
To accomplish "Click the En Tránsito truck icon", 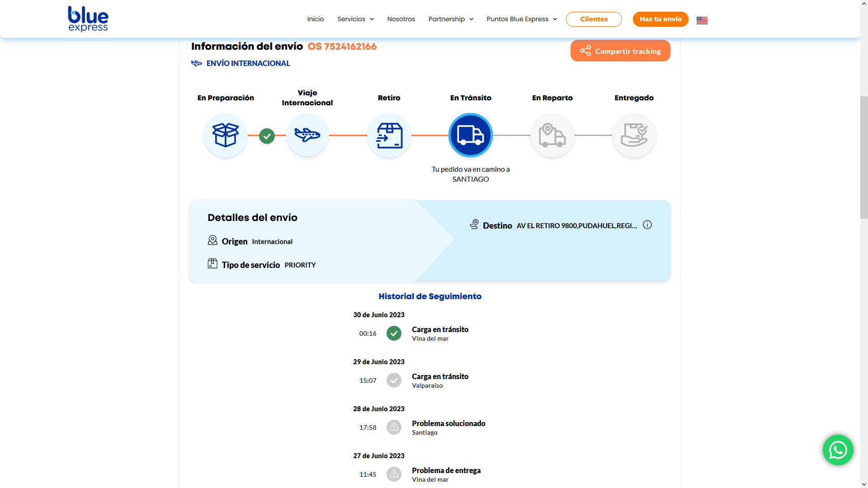I will click(x=470, y=135).
